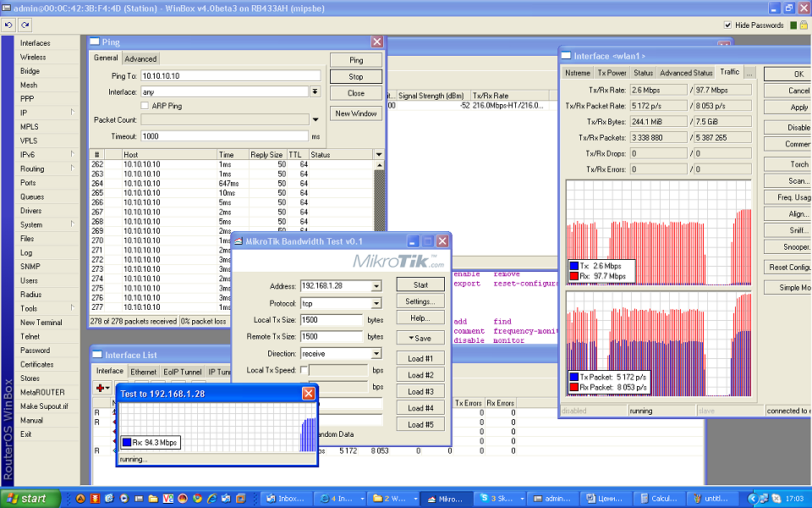
Task: Close the Test to 192.168.1.28 window
Action: point(309,394)
